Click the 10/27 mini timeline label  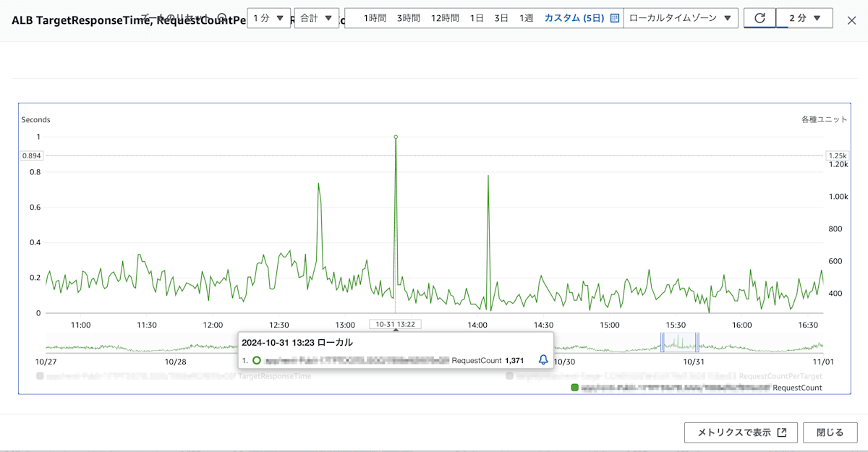(x=46, y=361)
